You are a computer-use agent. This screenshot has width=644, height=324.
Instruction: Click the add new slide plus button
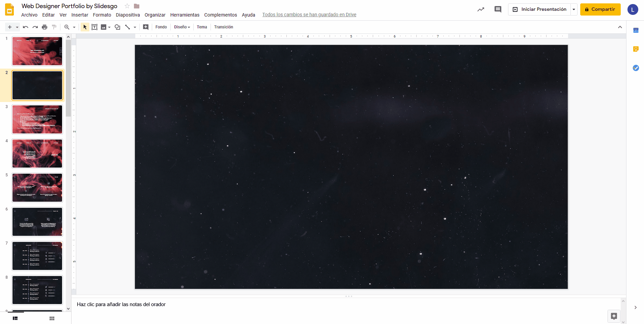tap(10, 27)
